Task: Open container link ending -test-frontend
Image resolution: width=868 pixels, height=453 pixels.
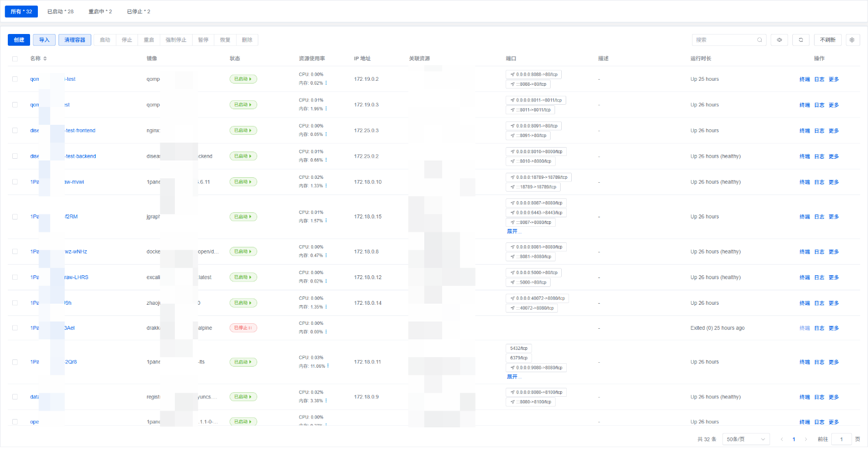Action: (x=62, y=130)
